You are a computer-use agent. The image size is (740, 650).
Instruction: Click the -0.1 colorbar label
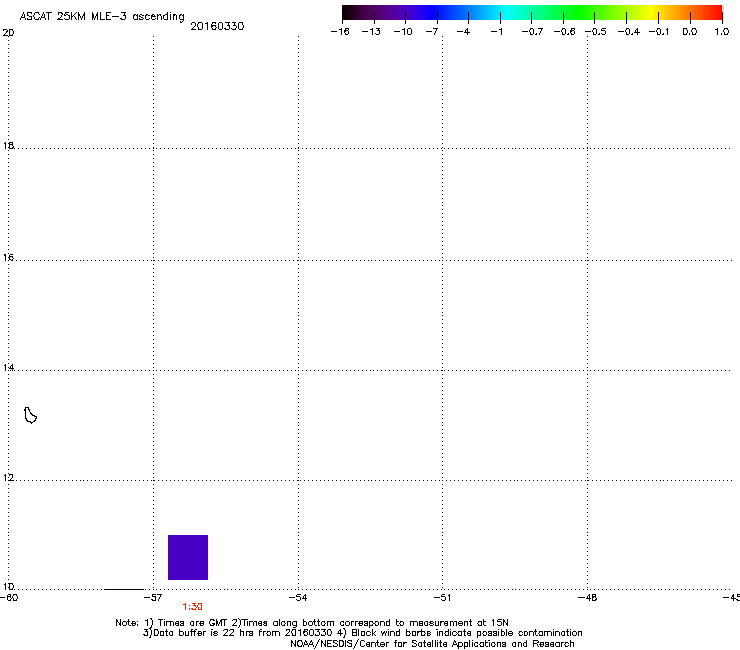click(659, 32)
